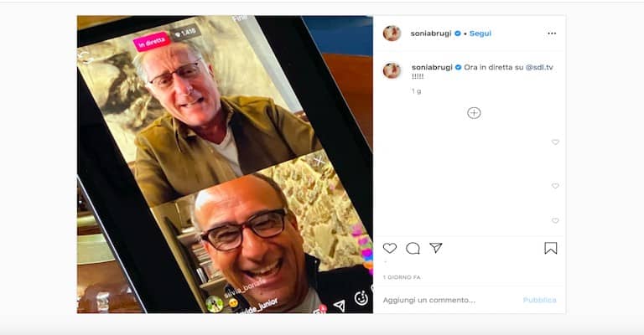Screen dimensions: 644x335
Task: Focus the Aggiungi un commento field
Action: (429, 300)
